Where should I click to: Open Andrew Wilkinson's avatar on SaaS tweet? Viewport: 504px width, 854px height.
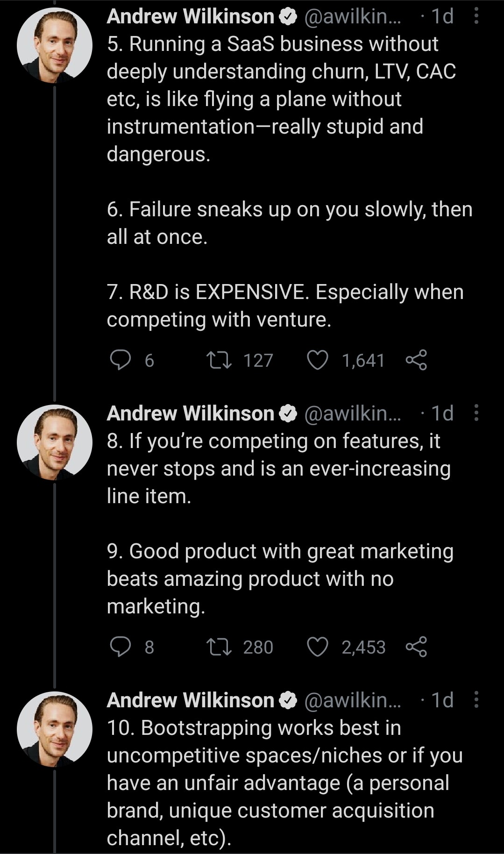[55, 45]
